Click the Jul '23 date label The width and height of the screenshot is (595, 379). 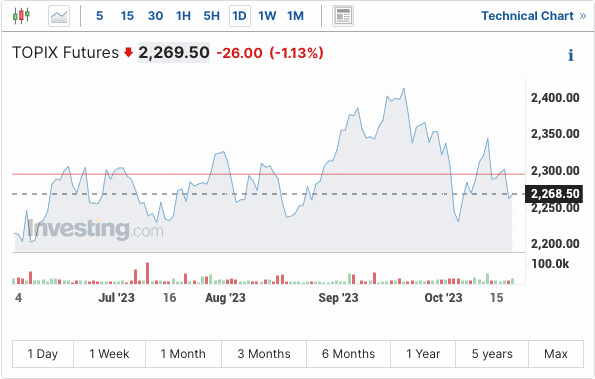click(x=116, y=297)
